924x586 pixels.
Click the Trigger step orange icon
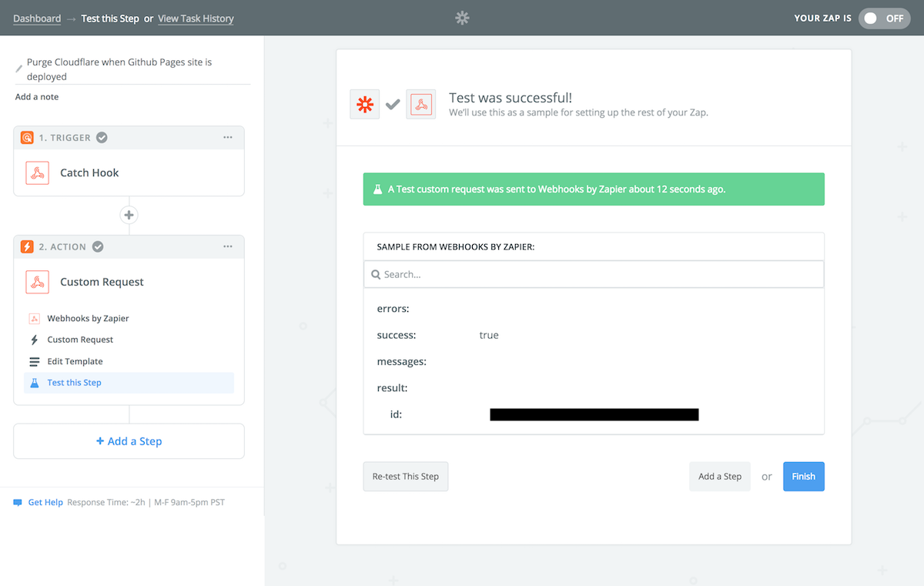(x=27, y=138)
